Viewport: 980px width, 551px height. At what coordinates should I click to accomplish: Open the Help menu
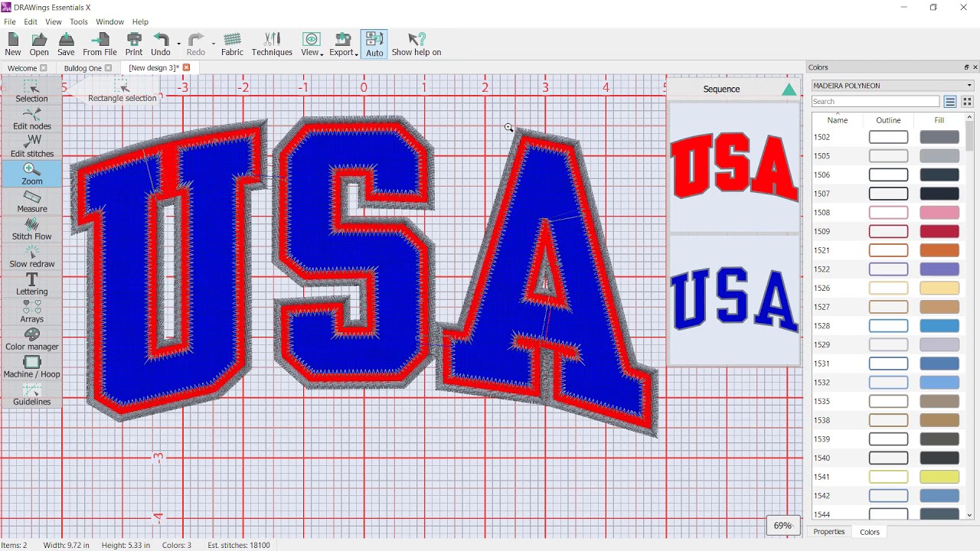pos(140,22)
